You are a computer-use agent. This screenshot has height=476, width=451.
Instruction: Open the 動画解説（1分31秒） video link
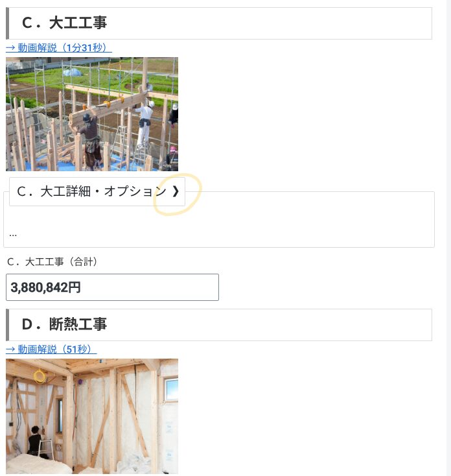coord(59,47)
